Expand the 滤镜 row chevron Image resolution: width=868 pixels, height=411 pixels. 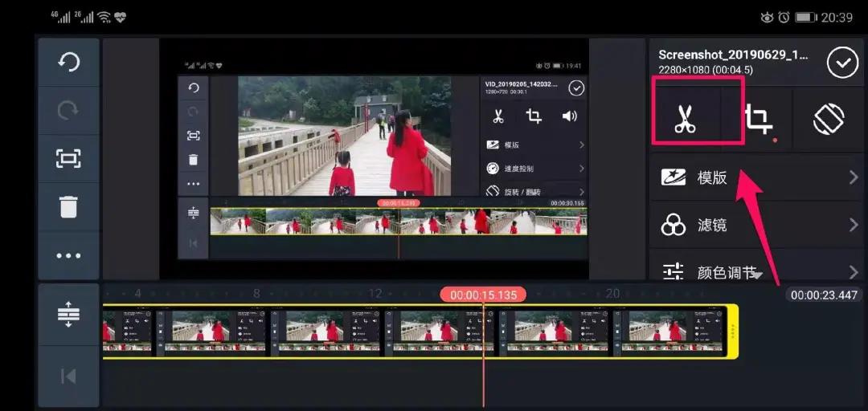point(853,225)
